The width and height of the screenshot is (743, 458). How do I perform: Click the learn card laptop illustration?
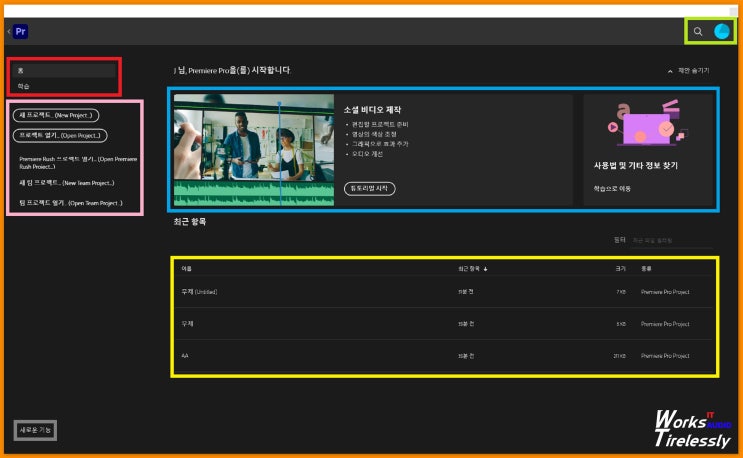(x=647, y=123)
